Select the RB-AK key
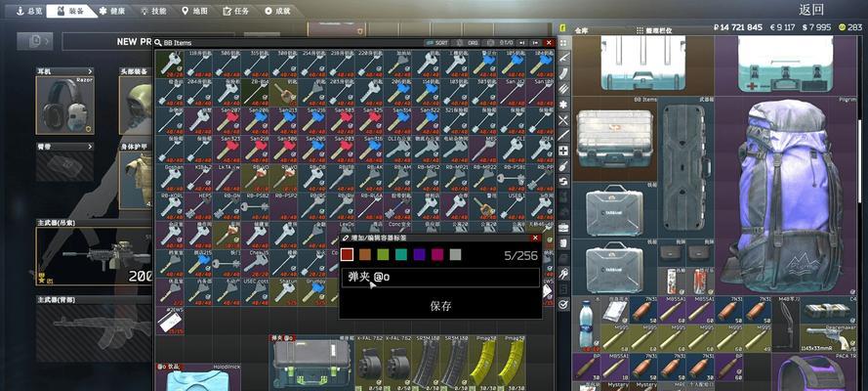This screenshot has height=391, width=868. coord(369,178)
